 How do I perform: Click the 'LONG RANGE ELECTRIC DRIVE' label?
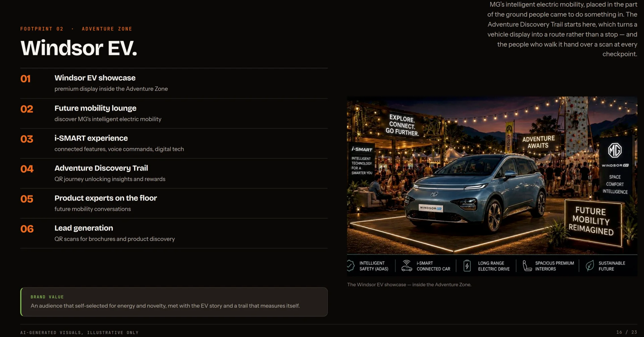[494, 266]
